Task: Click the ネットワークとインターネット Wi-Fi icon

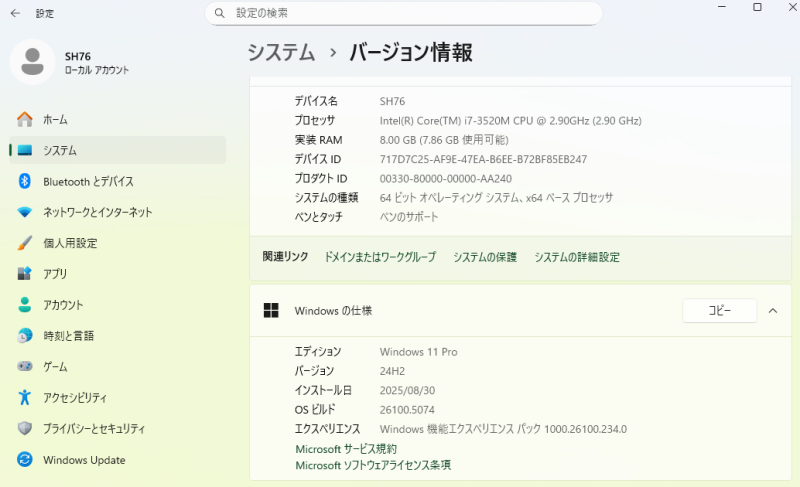Action: tap(25, 212)
